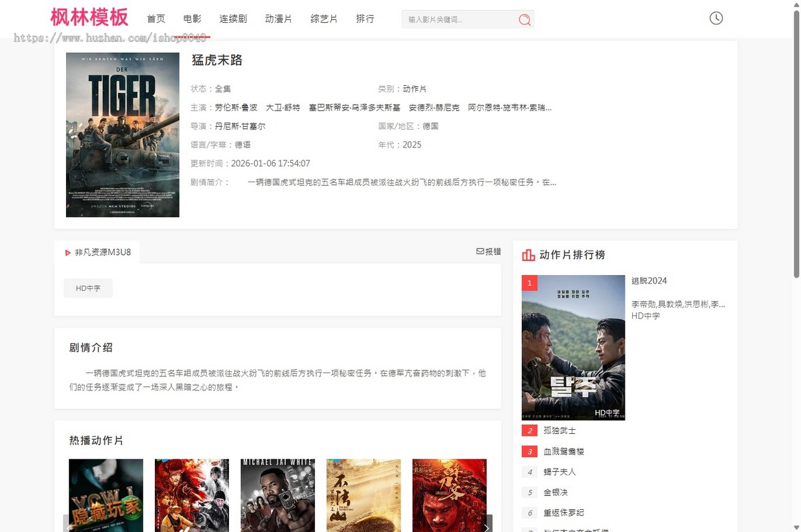This screenshot has width=801, height=532.
Task: Open actor link 安德烈·赫尼克
Action: [x=435, y=107]
